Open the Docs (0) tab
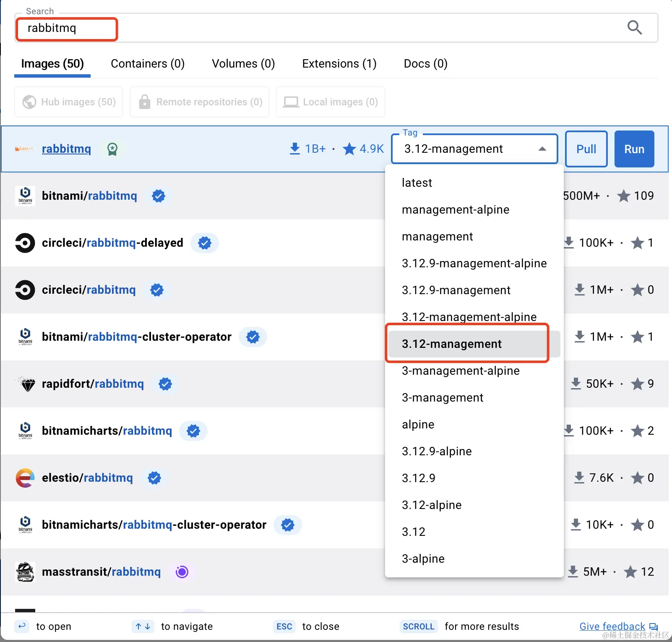This screenshot has width=672, height=642. [426, 64]
